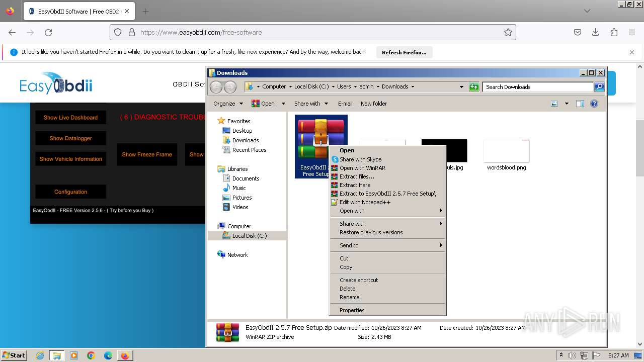Change view icon in Explorer toolbar
Viewport: 644px width, 362px height.
tap(554, 104)
